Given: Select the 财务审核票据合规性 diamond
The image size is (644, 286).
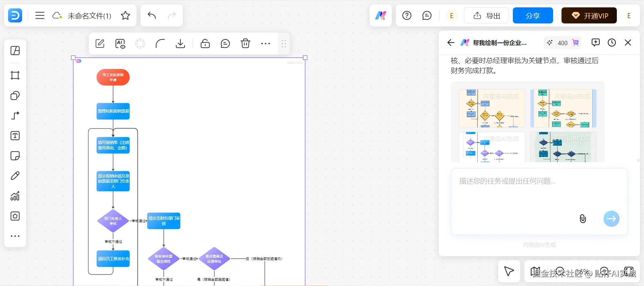Looking at the screenshot, I should tap(164, 259).
